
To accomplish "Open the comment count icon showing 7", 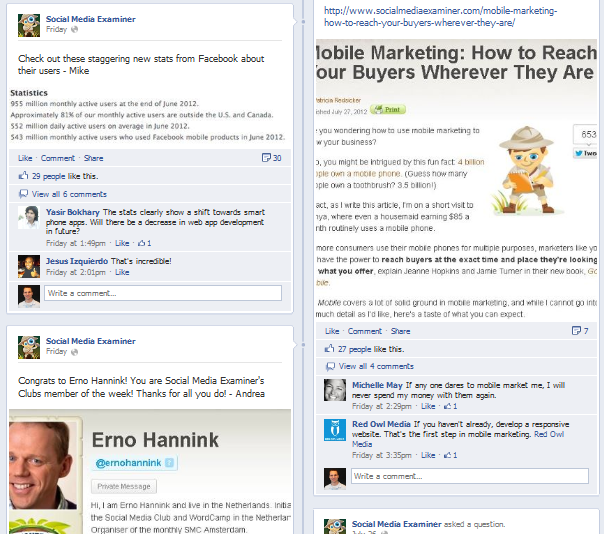I will pyautogui.click(x=576, y=331).
